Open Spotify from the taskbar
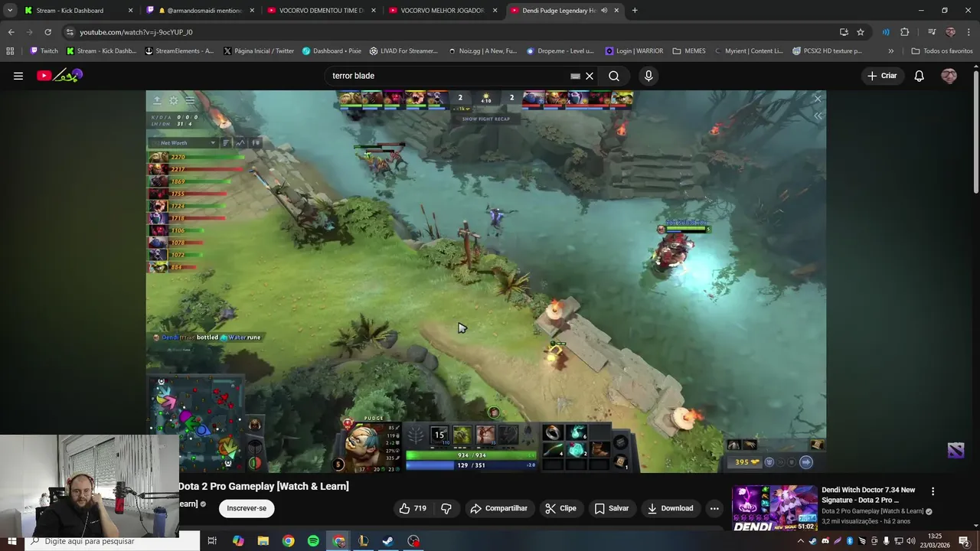The image size is (980, 551). (313, 541)
